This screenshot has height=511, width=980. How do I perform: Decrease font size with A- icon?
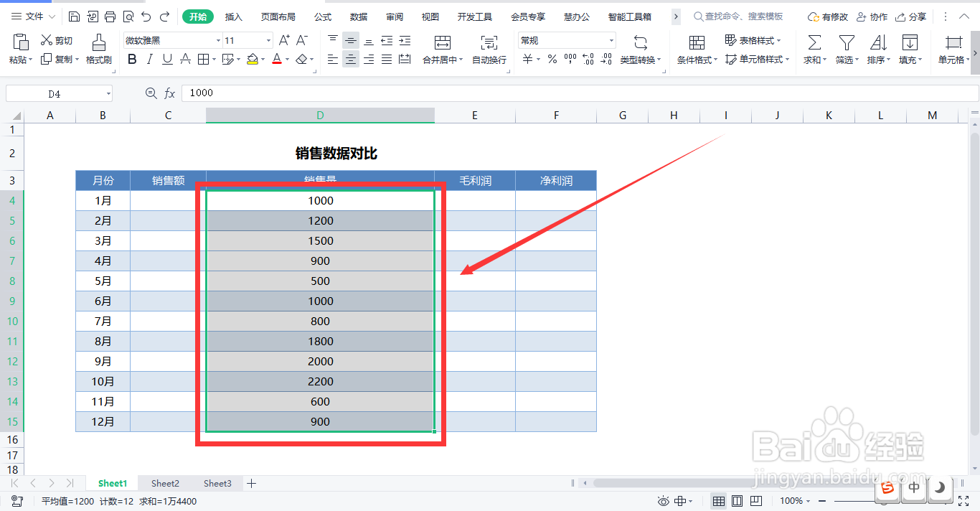coord(302,41)
